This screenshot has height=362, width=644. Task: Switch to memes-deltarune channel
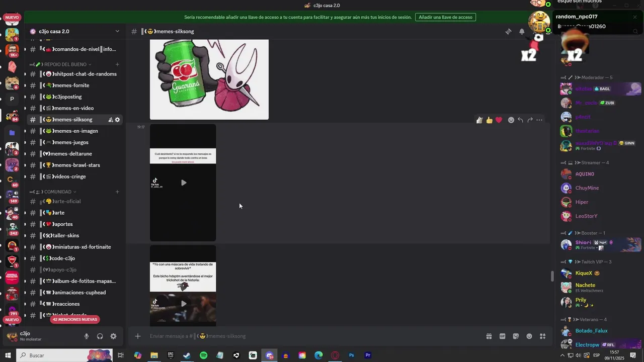pos(74,154)
